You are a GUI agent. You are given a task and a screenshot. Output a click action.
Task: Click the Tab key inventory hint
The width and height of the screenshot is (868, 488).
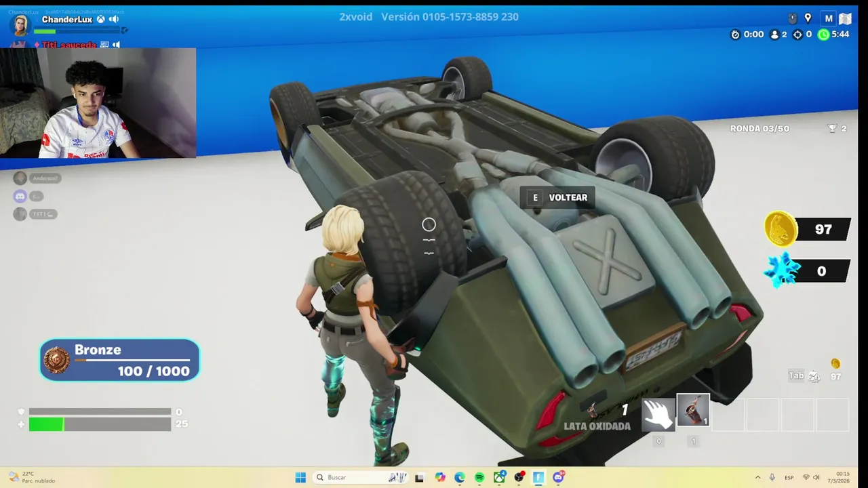[x=796, y=375]
